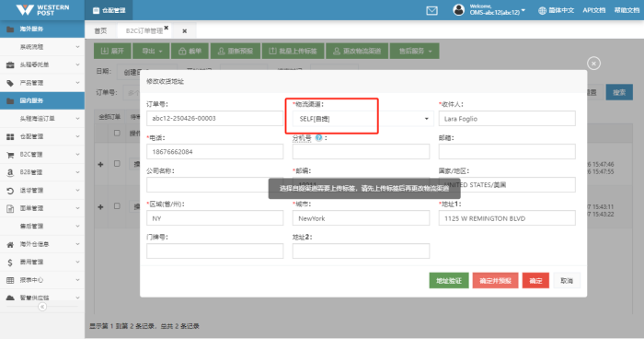Image resolution: width=644 pixels, height=339 pixels.
Task: Click the empty 门牌号 input field
Action: tap(214, 251)
